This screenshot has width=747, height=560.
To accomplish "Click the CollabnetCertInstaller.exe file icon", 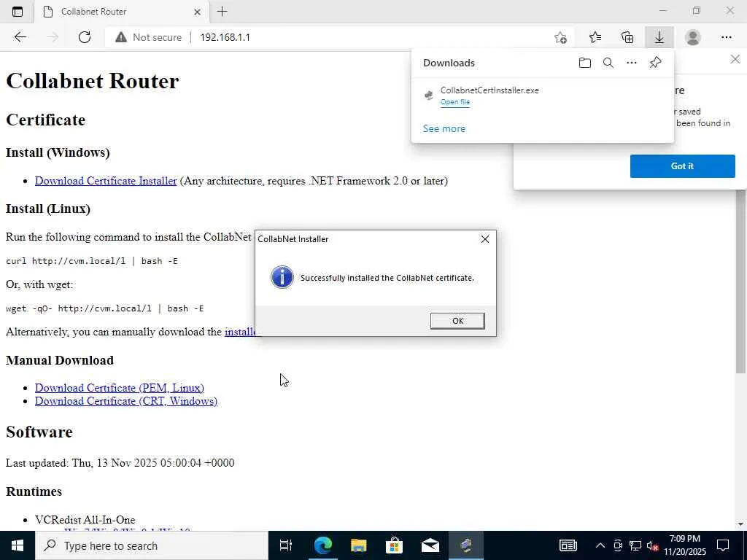I will pos(429,96).
